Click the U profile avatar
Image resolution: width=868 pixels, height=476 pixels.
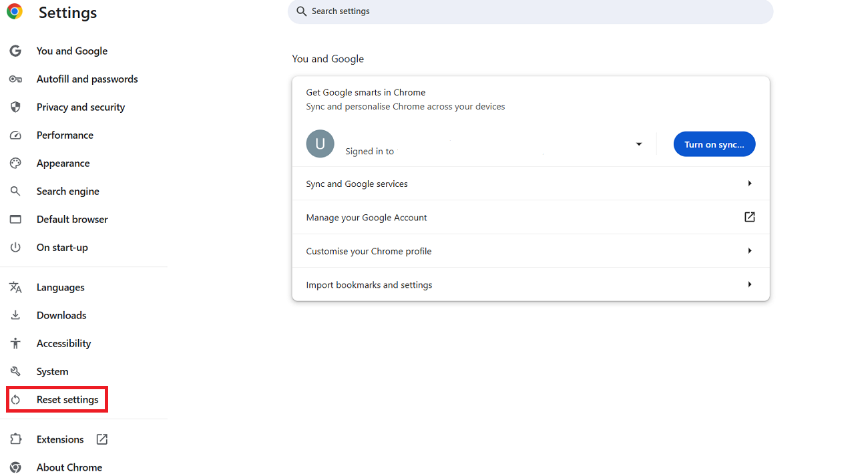pyautogui.click(x=320, y=144)
